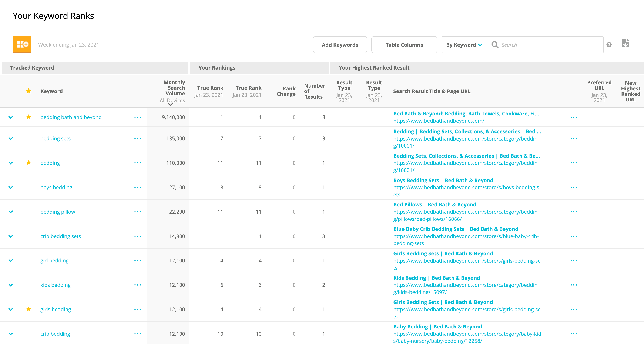Sort by Monthly Search Volume header

[174, 88]
